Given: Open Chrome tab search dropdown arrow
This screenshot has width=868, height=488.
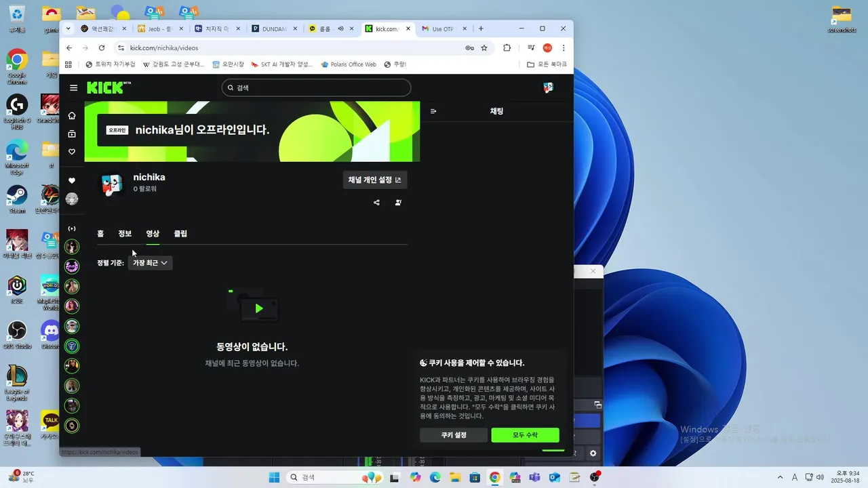Looking at the screenshot, I should coord(68,28).
